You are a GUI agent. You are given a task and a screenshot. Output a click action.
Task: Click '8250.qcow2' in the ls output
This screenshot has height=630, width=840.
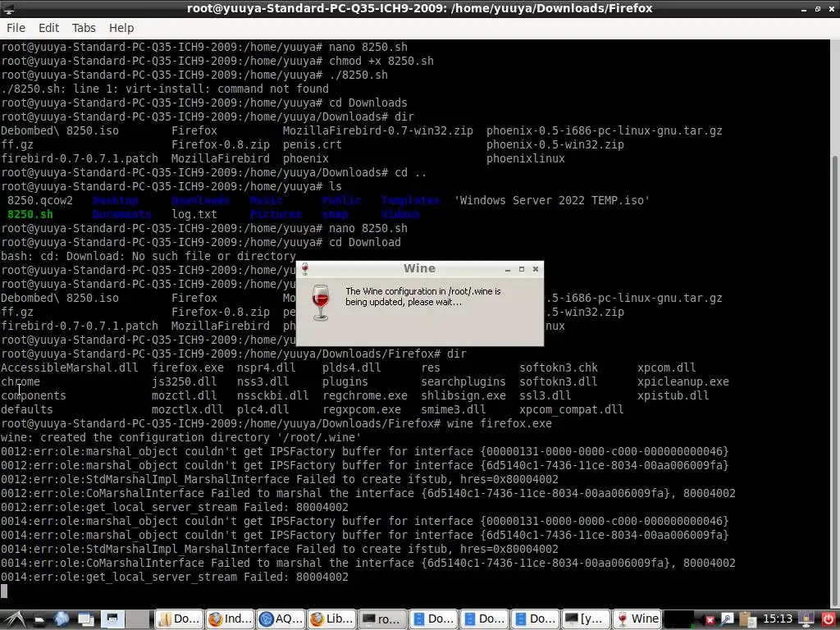pyautogui.click(x=40, y=200)
